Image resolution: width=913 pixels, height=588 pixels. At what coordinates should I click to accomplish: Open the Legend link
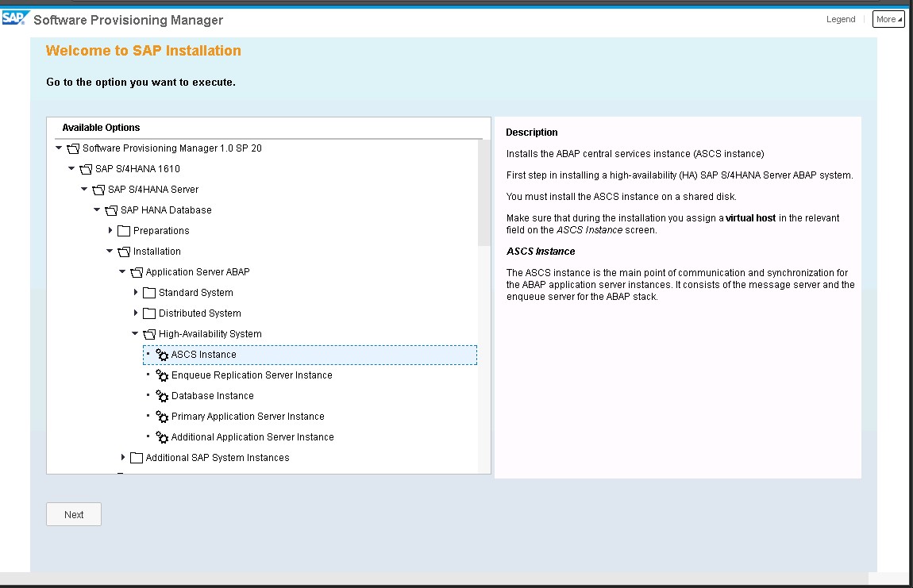pos(841,19)
